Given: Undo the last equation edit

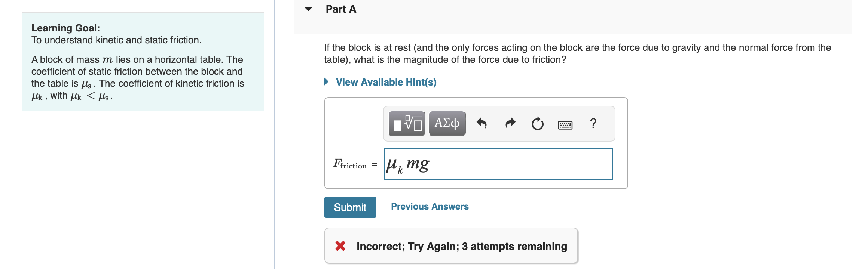Looking at the screenshot, I should pos(482,123).
